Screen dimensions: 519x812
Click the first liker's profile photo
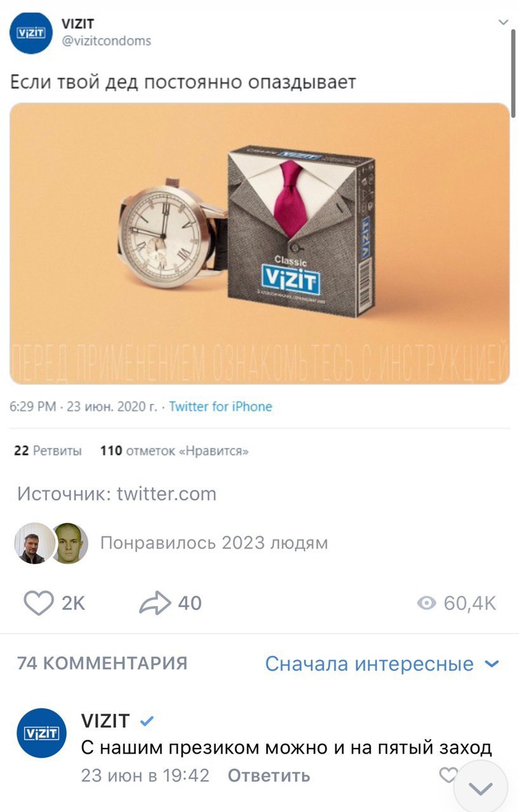click(x=35, y=543)
